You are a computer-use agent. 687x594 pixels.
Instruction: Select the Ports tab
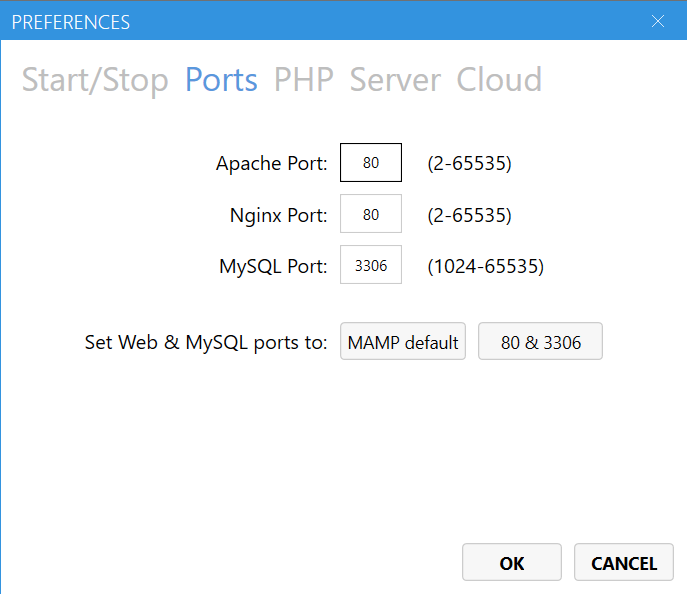click(x=221, y=80)
